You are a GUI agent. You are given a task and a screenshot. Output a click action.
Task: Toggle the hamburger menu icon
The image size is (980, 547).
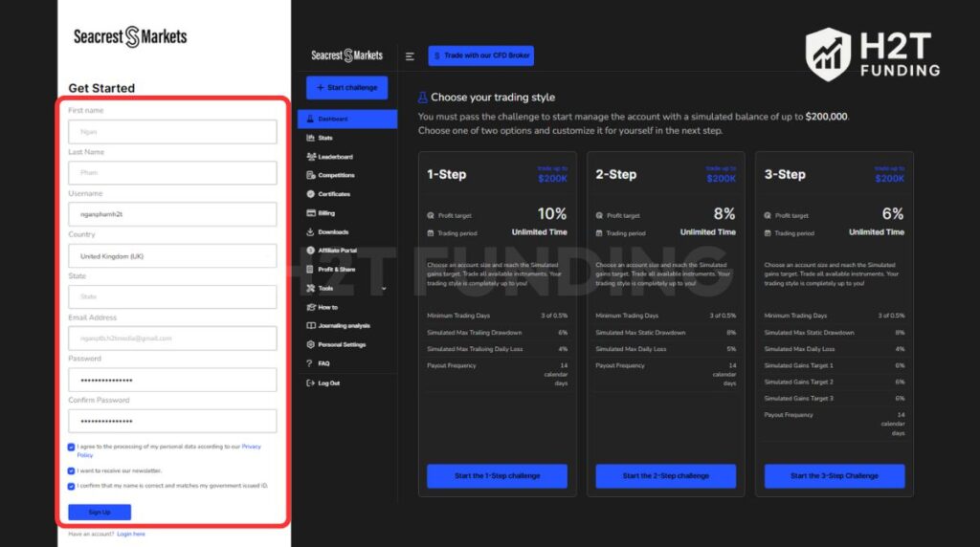tap(410, 56)
